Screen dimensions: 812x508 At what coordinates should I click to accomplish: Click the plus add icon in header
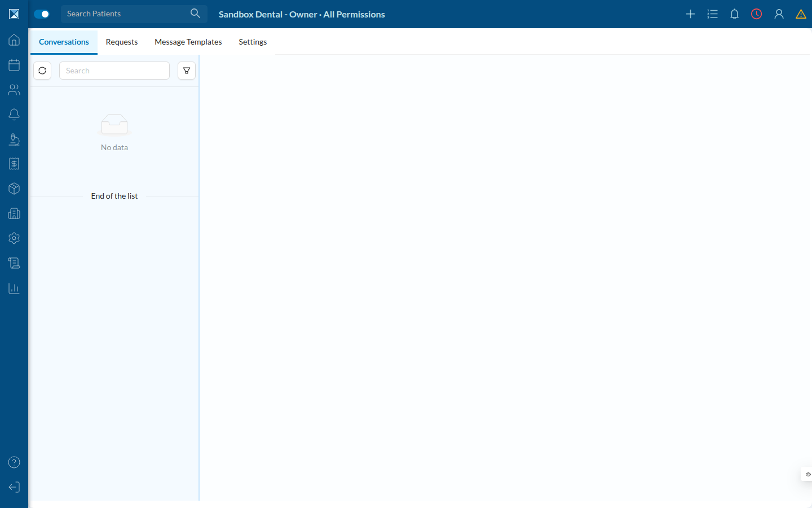(690, 14)
